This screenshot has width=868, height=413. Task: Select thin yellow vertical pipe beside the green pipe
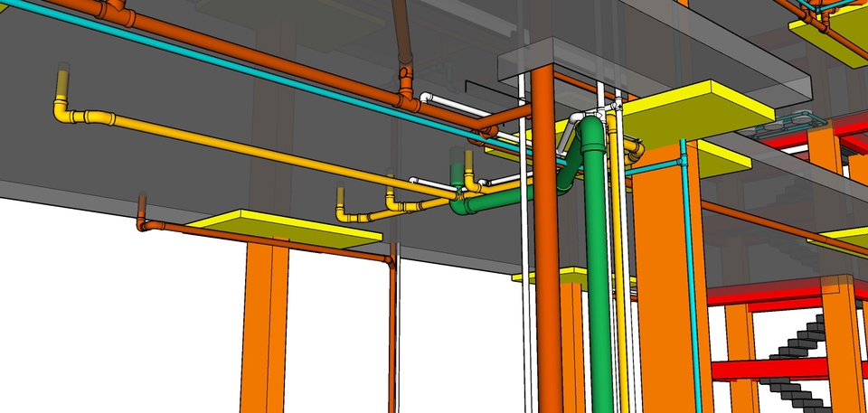(x=619, y=266)
